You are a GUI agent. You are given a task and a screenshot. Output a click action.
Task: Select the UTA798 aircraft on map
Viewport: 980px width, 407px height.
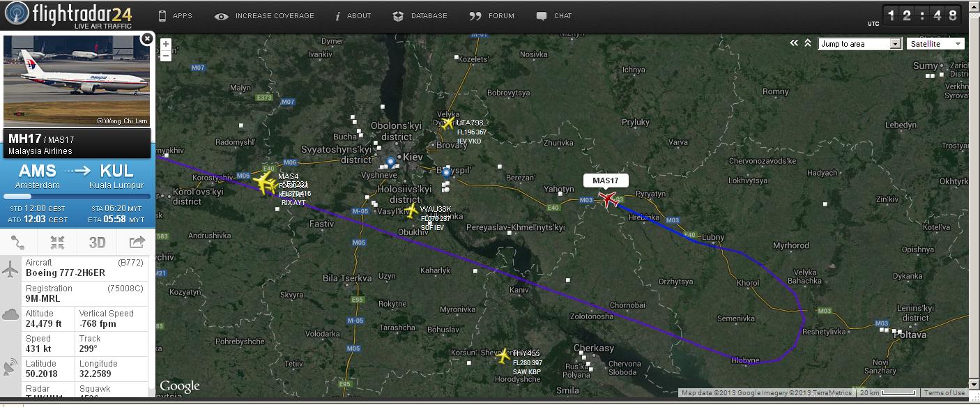click(447, 124)
